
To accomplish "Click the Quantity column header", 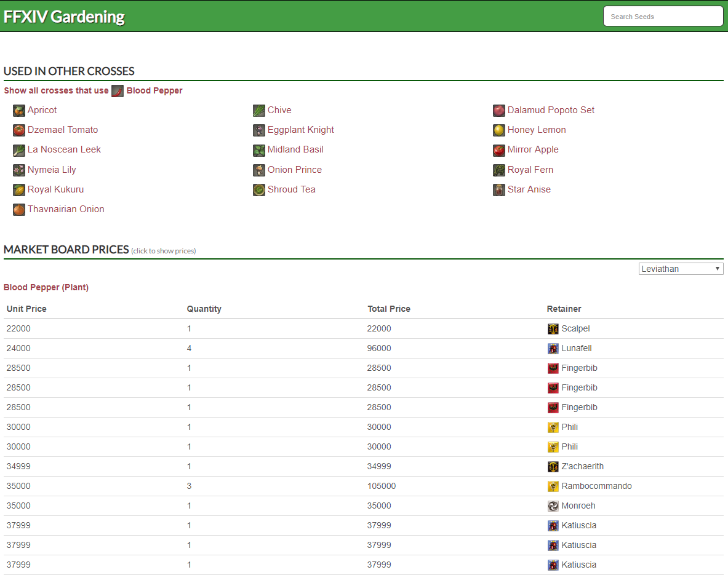I will pos(204,309).
